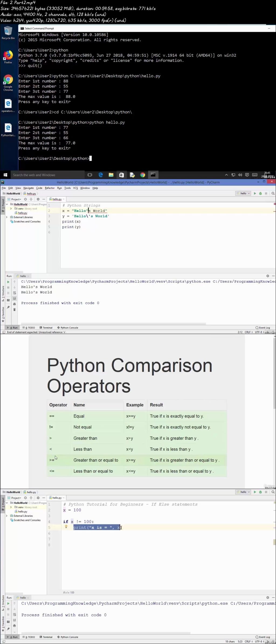Click 'Scroll from Source' target icon, Python Strings frame
This screenshot has height=644, width=276.
tap(25, 199)
